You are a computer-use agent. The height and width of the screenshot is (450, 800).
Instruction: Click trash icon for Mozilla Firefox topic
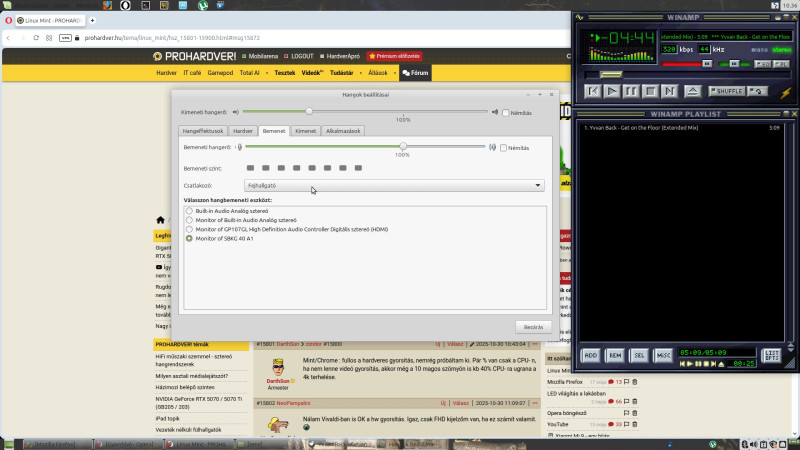(635, 382)
